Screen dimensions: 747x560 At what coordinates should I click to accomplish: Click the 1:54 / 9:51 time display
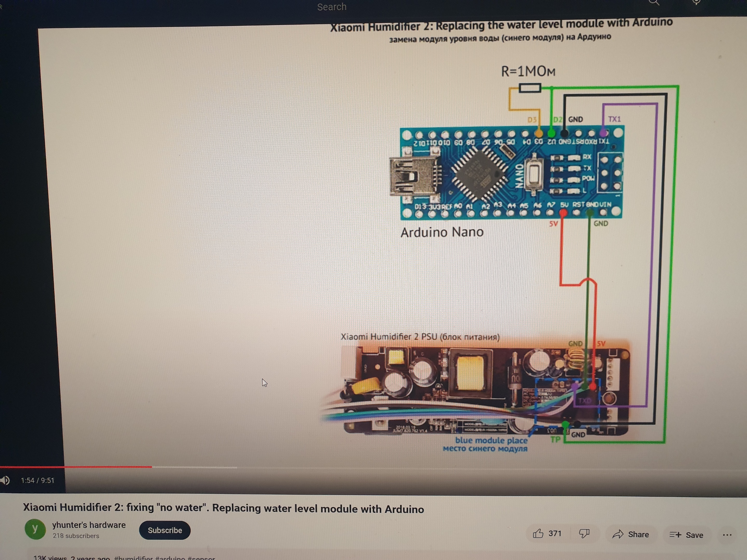click(38, 480)
